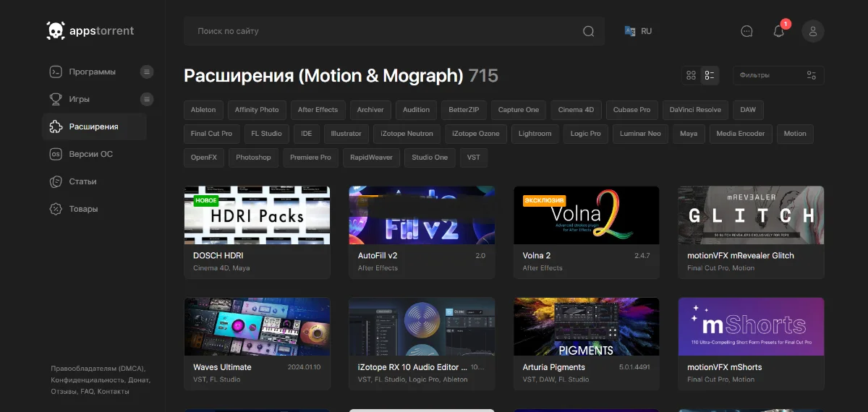
Task: Click the Arturia Pigments title
Action: click(x=554, y=367)
